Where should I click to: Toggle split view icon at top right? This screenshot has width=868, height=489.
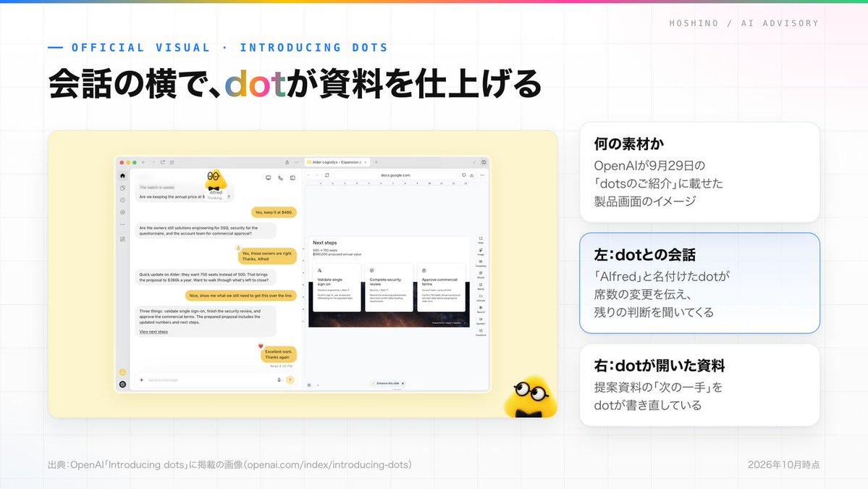(484, 162)
